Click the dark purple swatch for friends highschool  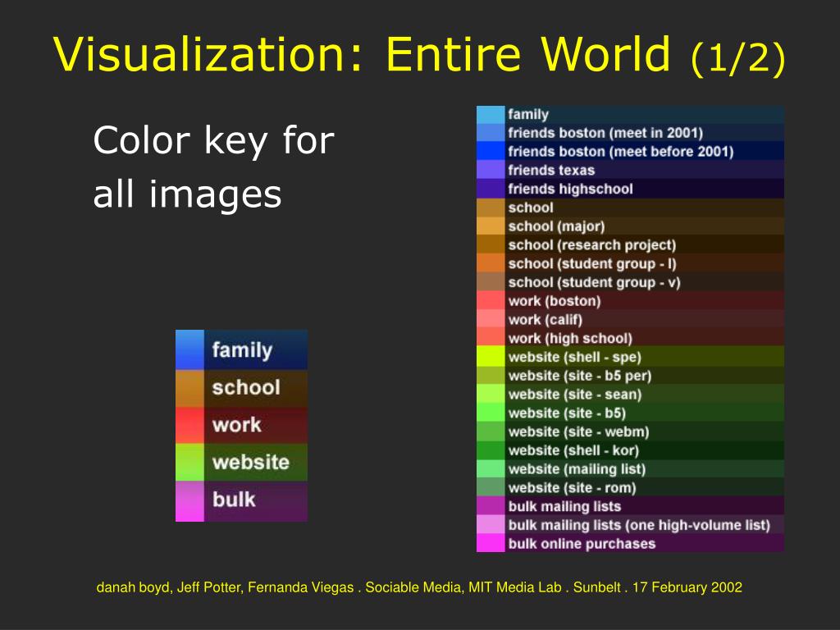[491, 189]
